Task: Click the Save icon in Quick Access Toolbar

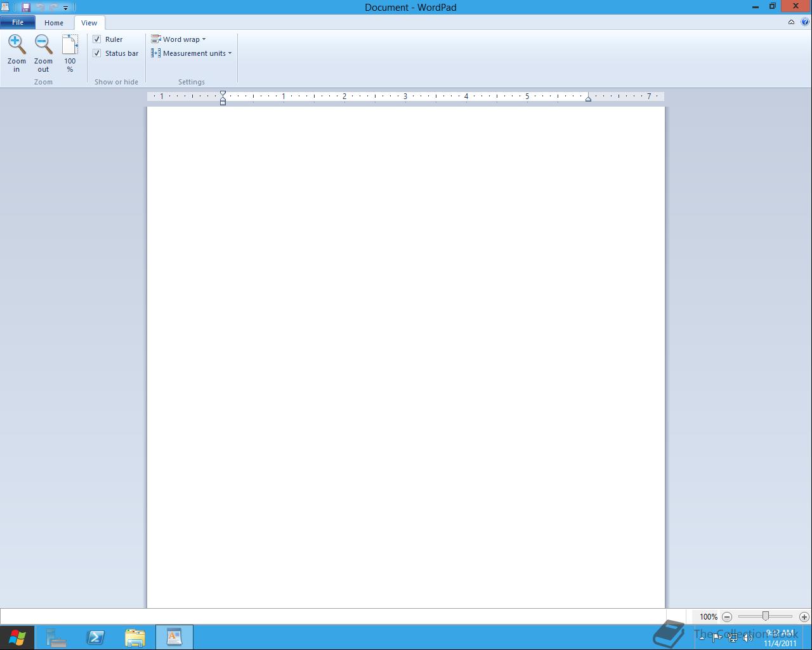Action: (26, 8)
